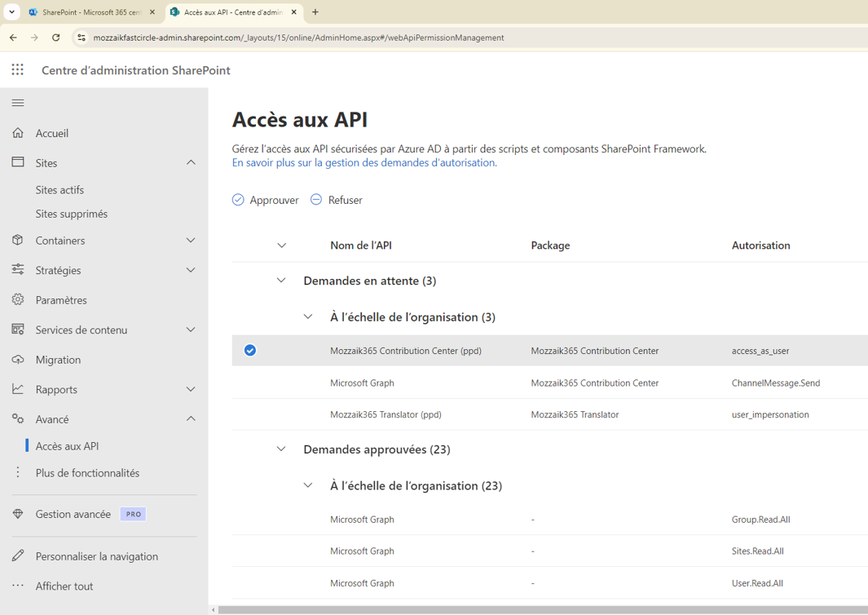
Task: Click the Approuver checkmark icon
Action: pyautogui.click(x=238, y=200)
